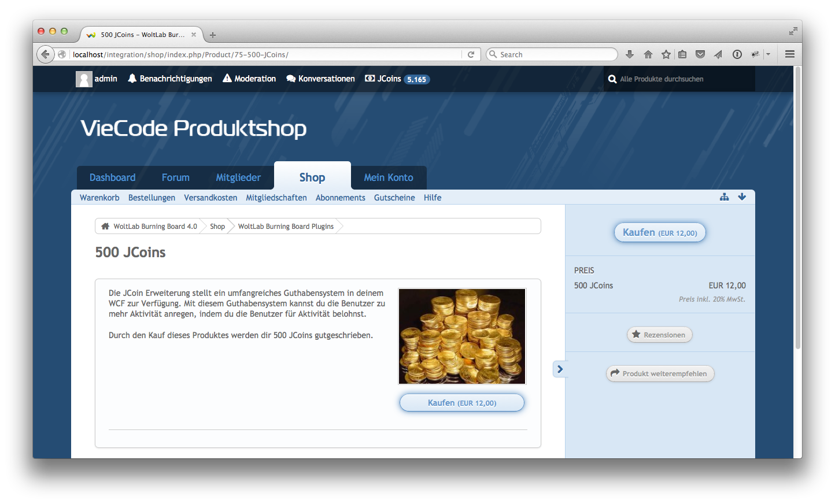Bookmark this page with the star icon
The image size is (835, 504).
pyautogui.click(x=666, y=54)
